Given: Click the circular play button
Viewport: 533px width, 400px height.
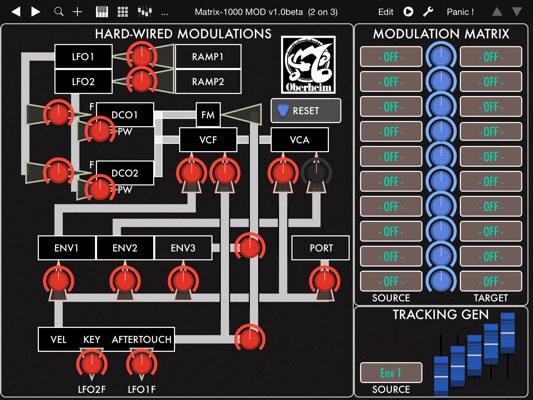Looking at the screenshot, I should tap(408, 12).
